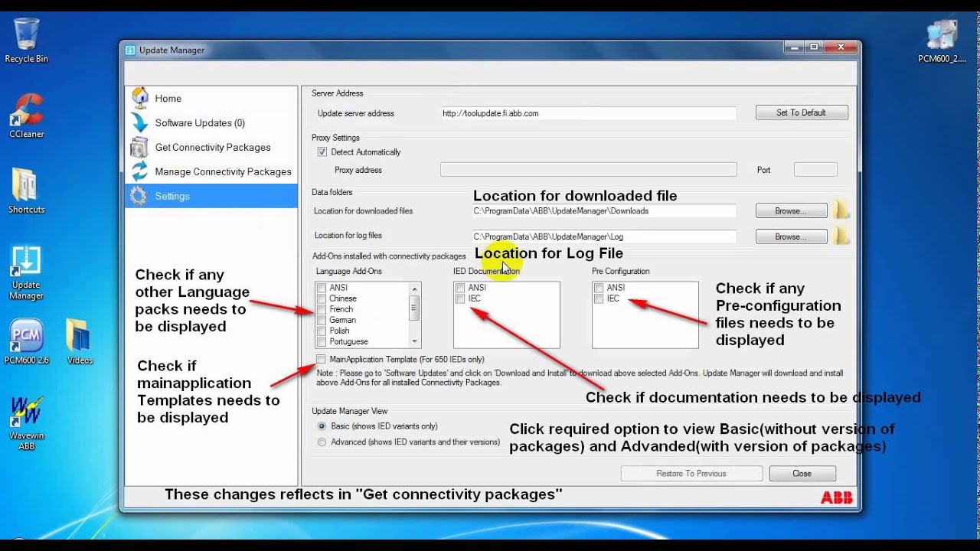Check ANSI in Language Add-Ons

tap(322, 288)
